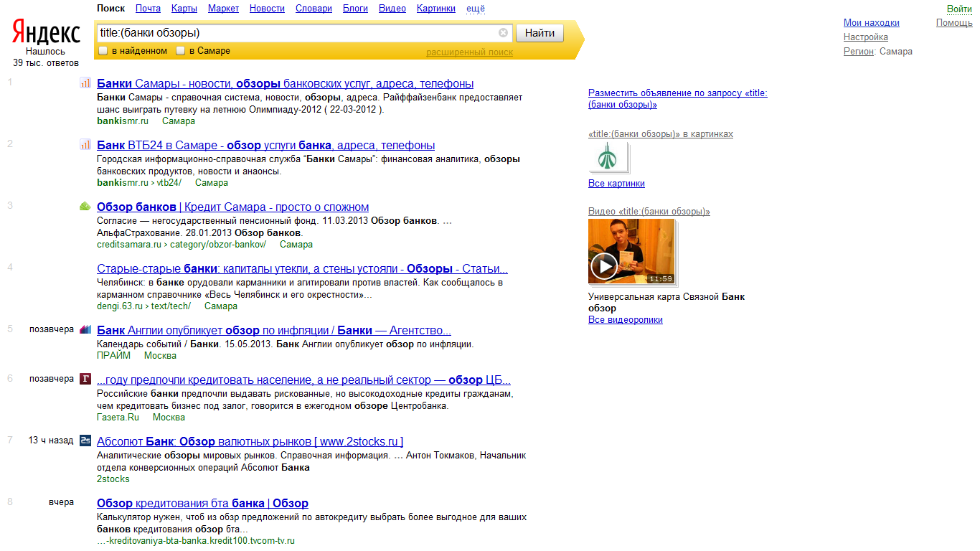The width and height of the screenshot is (980, 551).
Task: Open result 'Банки Самары - новости, обзоры'
Action: 285,83
